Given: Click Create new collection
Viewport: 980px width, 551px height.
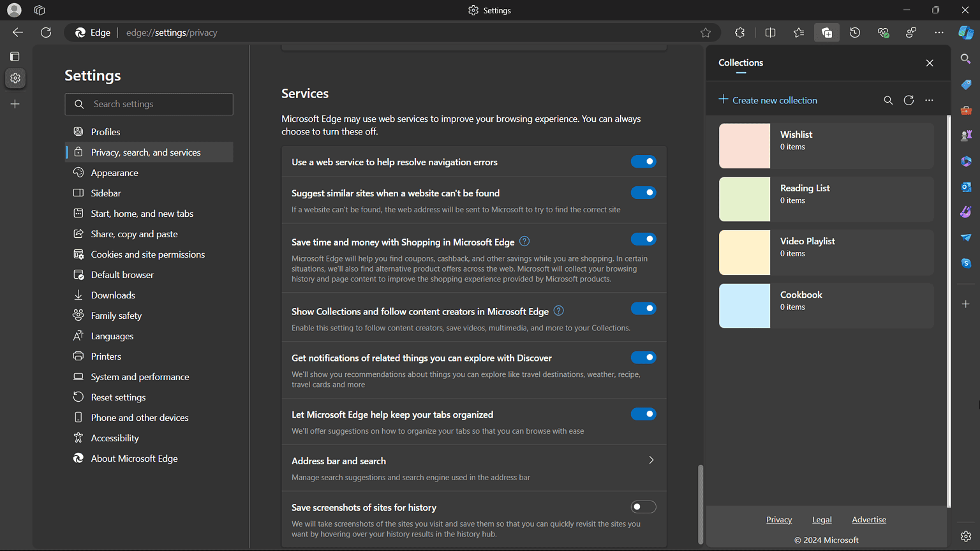Looking at the screenshot, I should click(768, 100).
